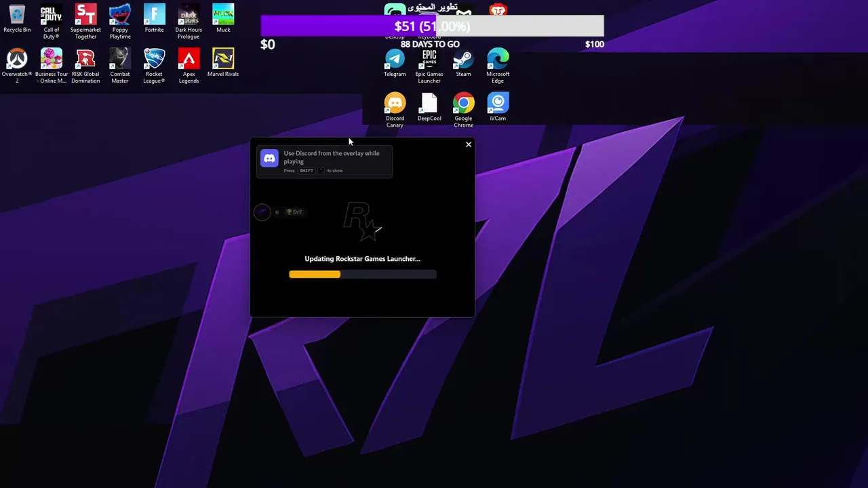Click the purple $51 donation goal bar
The height and width of the screenshot is (488, 868).
[x=432, y=26]
